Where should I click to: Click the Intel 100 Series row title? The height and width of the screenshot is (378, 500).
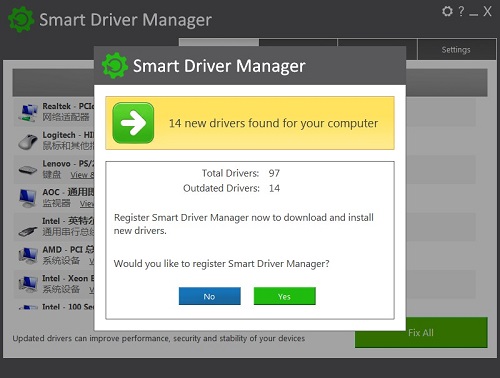(68, 307)
